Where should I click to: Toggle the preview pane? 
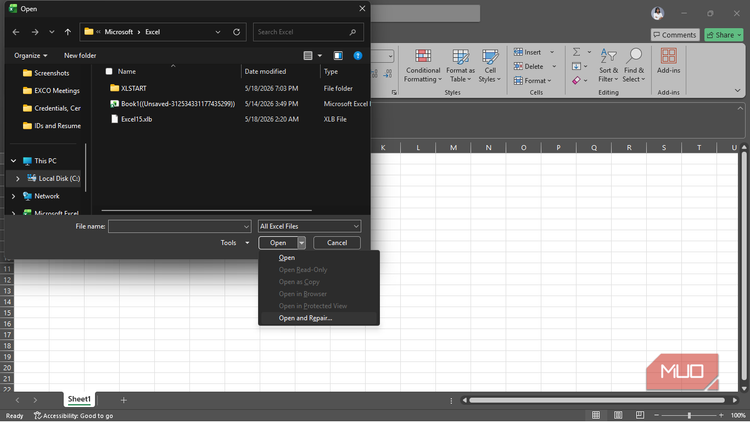[338, 56]
